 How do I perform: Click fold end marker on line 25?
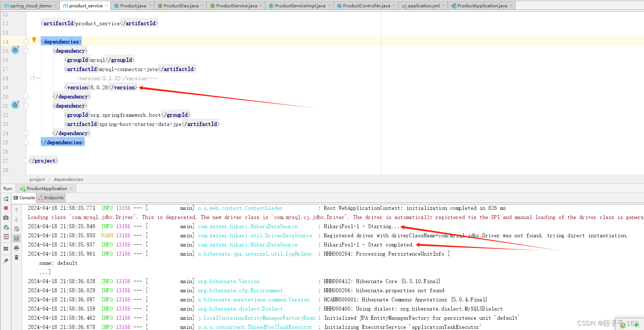(x=26, y=142)
